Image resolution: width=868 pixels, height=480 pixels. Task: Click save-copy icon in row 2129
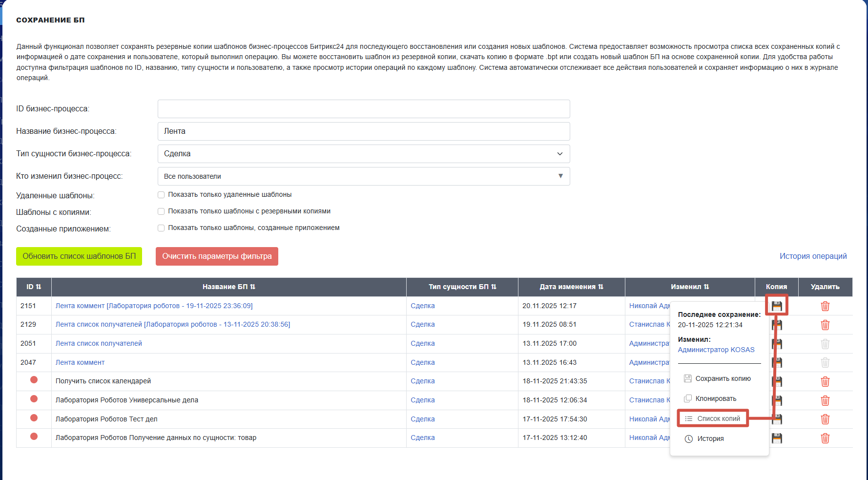point(778,325)
